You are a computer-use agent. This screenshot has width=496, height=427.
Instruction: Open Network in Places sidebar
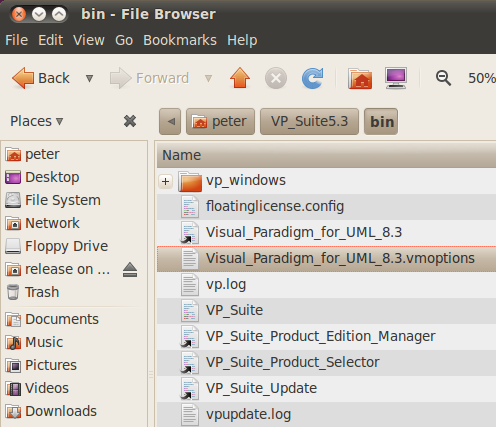click(x=42, y=223)
